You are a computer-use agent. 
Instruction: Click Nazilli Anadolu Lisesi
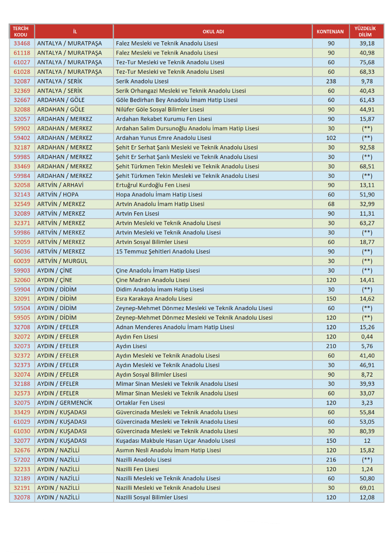pyautogui.click(x=144, y=460)
